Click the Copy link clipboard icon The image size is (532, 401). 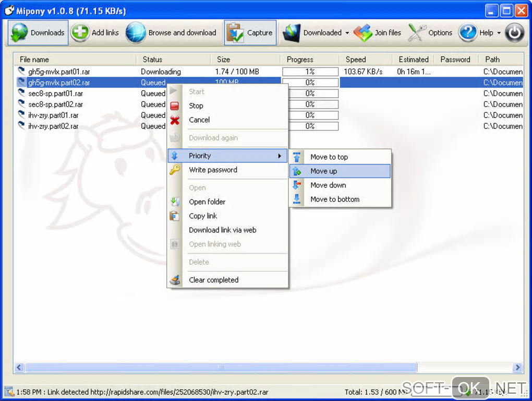pyautogui.click(x=174, y=216)
